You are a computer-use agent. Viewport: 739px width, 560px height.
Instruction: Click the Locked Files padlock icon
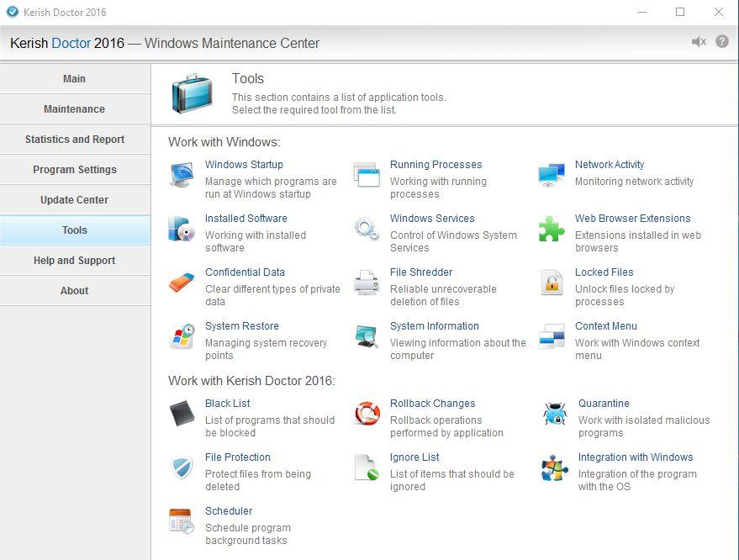(552, 283)
